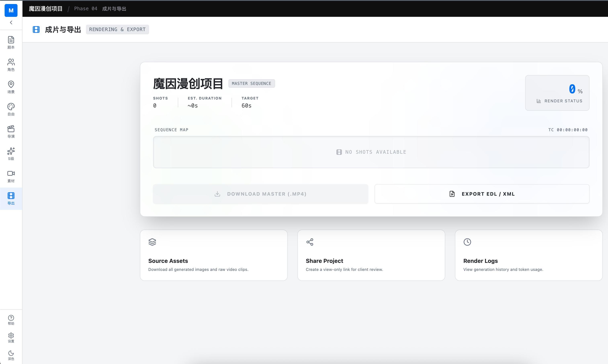Open the Share Project card
The width and height of the screenshot is (608, 364).
pos(371,255)
